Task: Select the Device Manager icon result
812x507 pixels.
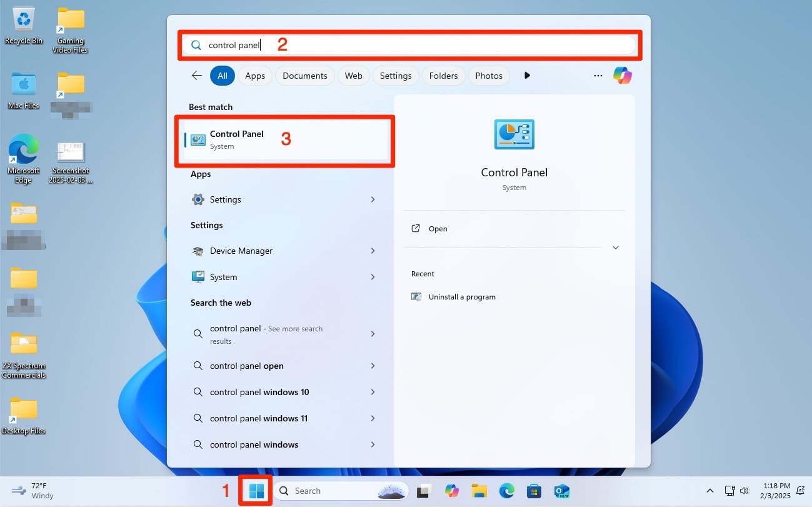Action: [x=198, y=251]
